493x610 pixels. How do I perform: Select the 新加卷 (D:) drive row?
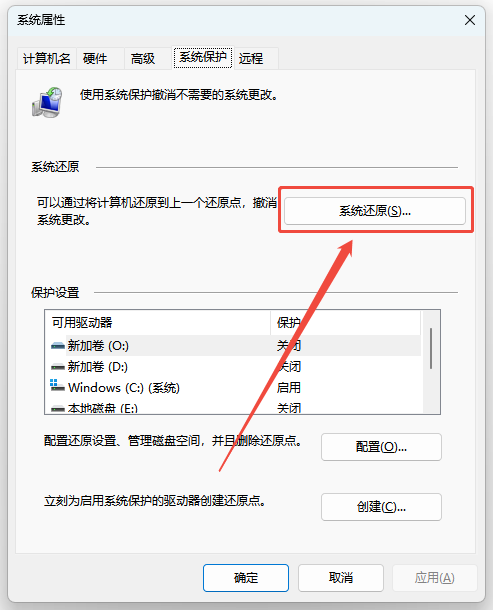233,366
